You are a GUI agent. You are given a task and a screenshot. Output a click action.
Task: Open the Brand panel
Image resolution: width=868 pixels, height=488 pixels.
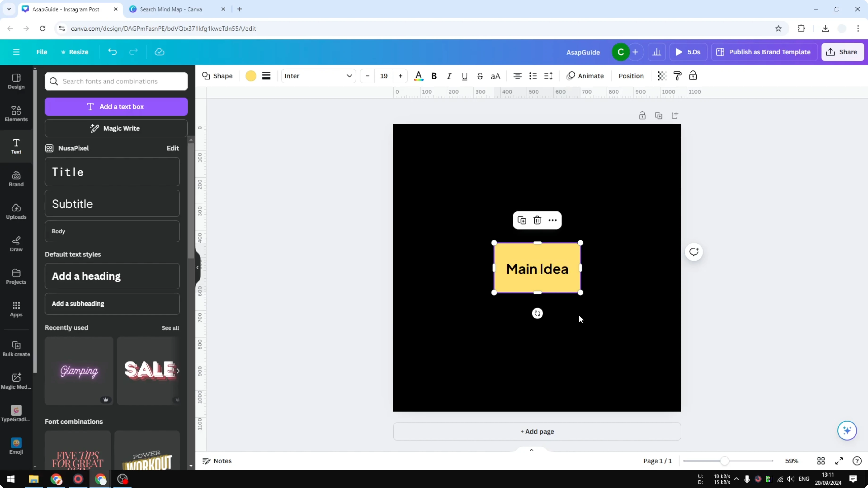pyautogui.click(x=16, y=179)
